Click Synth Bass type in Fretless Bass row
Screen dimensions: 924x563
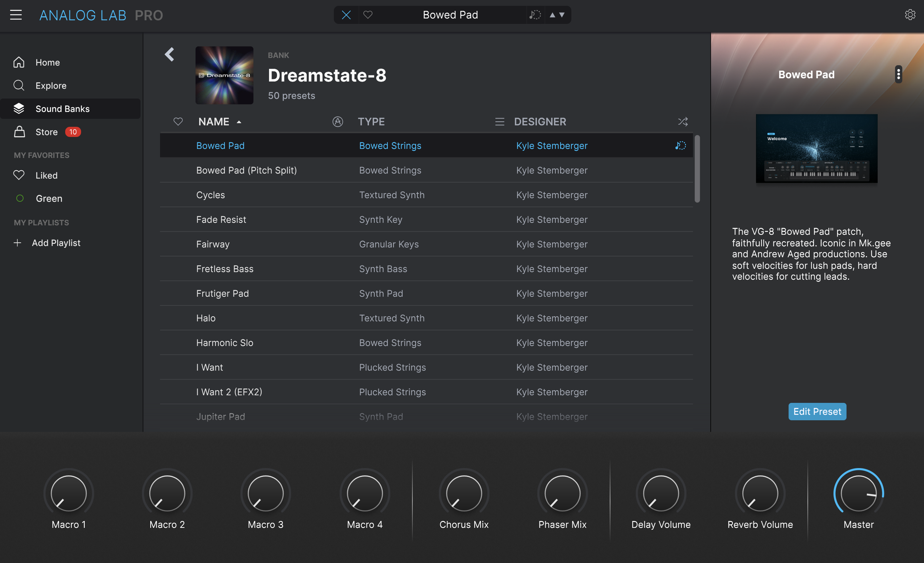pyautogui.click(x=383, y=269)
